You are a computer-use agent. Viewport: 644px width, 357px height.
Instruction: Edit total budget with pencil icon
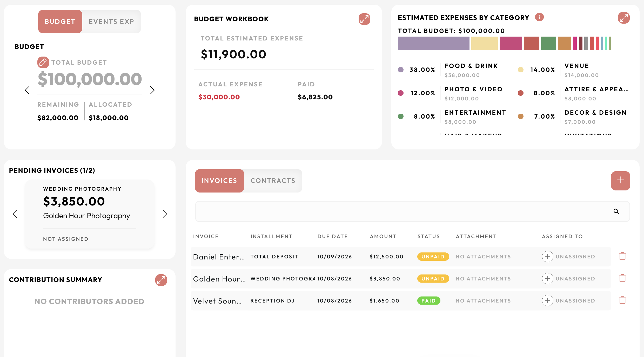pyautogui.click(x=43, y=62)
